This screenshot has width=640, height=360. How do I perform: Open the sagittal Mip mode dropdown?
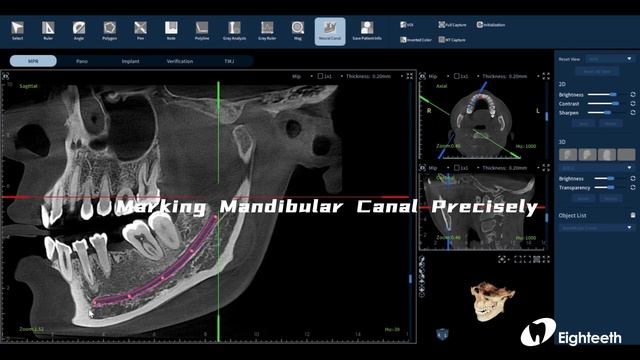click(302, 76)
